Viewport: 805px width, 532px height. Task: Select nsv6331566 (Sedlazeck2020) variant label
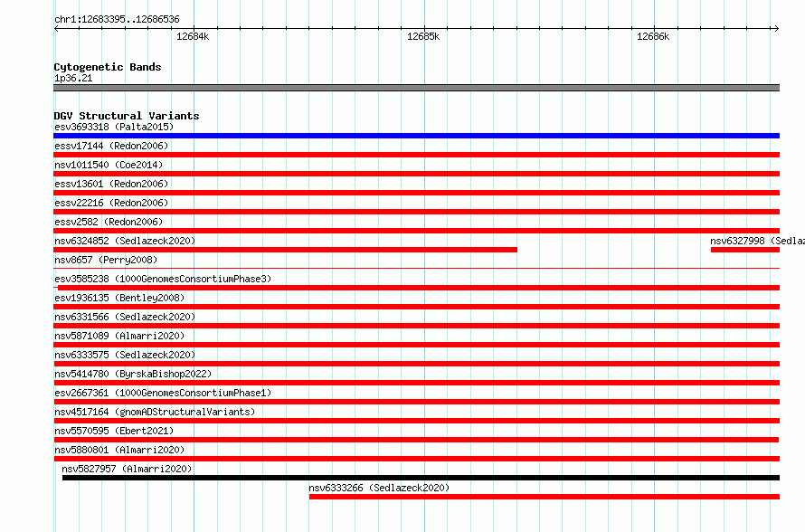[125, 317]
